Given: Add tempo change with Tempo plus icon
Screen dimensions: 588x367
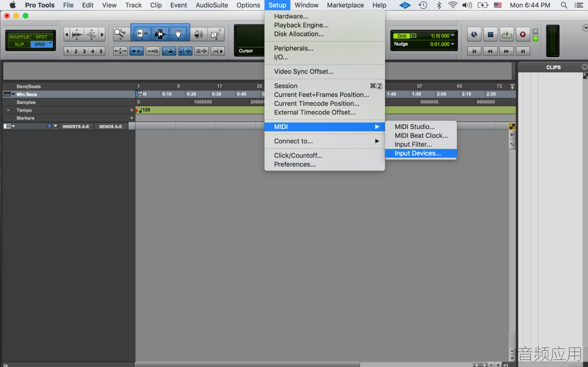Looking at the screenshot, I should (132, 110).
